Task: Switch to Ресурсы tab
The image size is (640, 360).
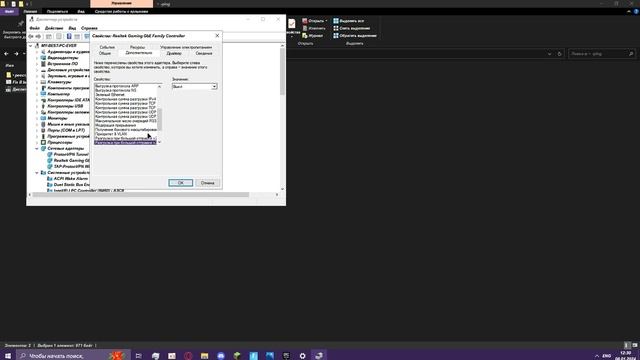Action: click(x=137, y=47)
